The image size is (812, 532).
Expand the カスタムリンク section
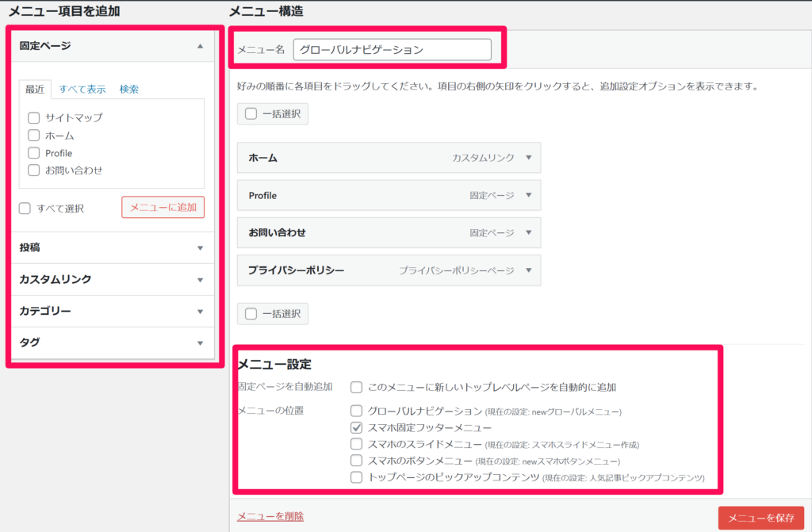click(201, 280)
